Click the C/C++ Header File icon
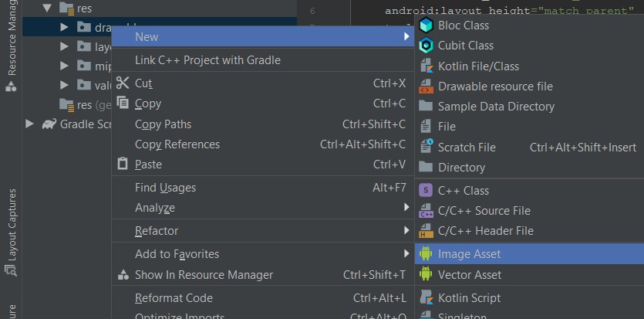 tap(426, 230)
